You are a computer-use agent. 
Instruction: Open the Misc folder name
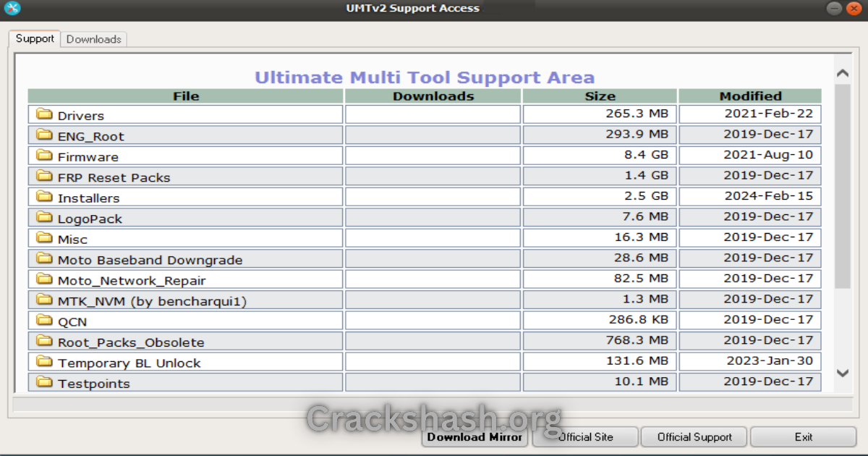(72, 240)
